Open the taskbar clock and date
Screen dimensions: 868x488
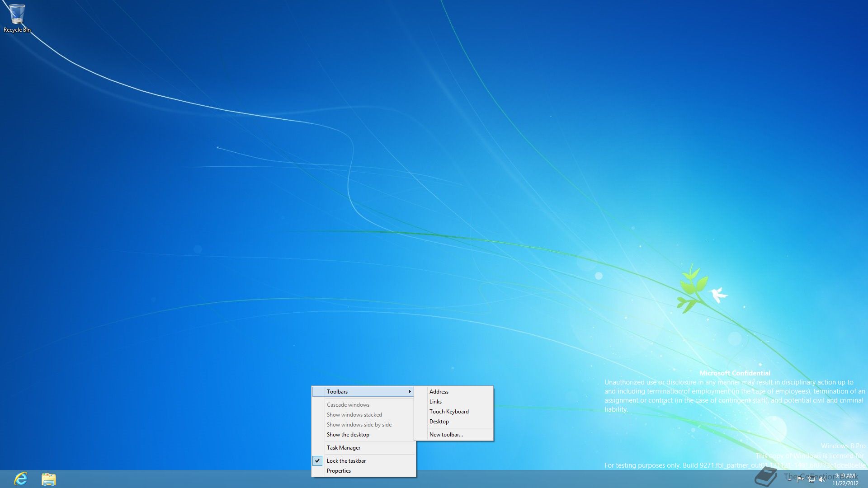tap(845, 479)
